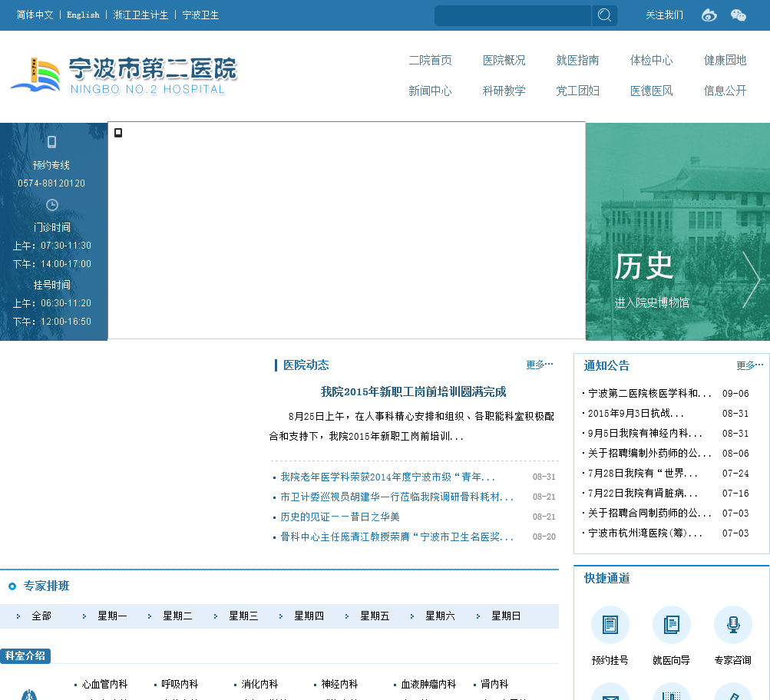The image size is (770, 700).
Task: Click the Ningbo No.2 Hospital logo
Action: click(x=124, y=76)
